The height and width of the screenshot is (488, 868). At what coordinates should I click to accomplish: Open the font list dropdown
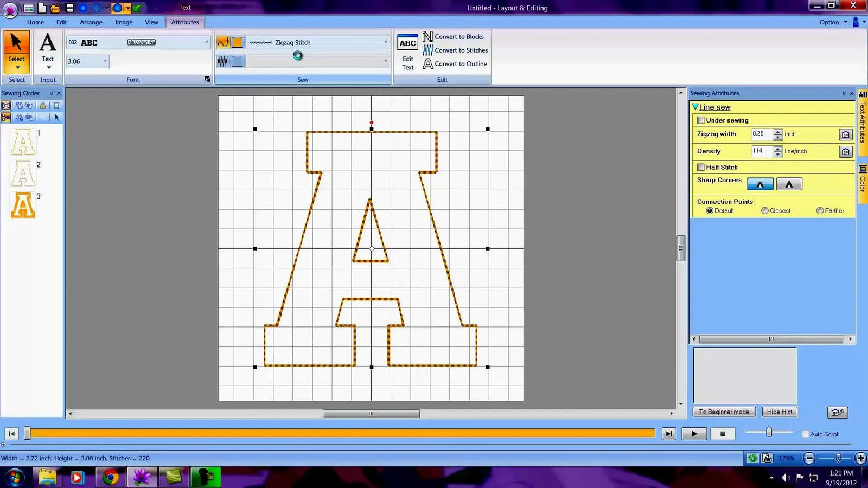(x=206, y=42)
